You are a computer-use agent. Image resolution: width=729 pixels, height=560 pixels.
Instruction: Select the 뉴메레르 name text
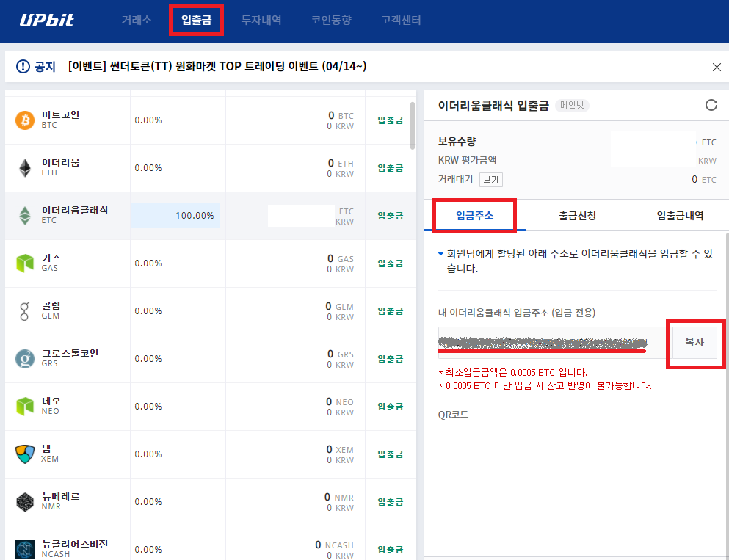(x=60, y=496)
